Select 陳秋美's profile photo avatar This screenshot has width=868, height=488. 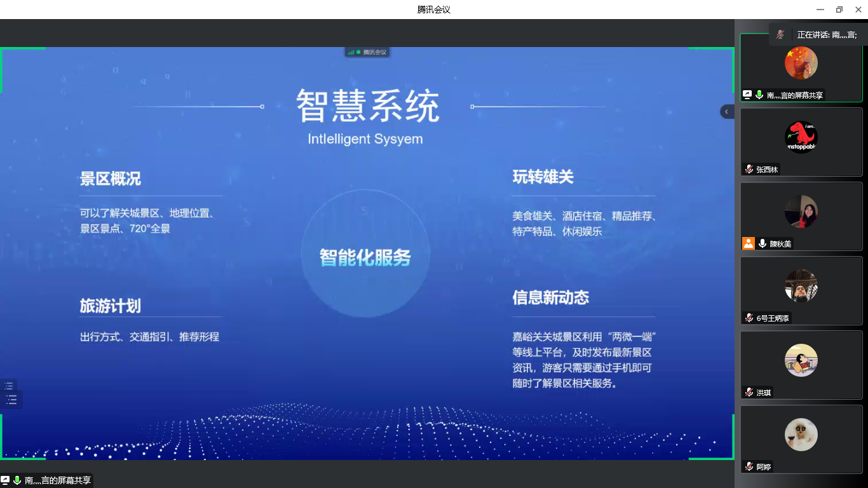coord(801,211)
